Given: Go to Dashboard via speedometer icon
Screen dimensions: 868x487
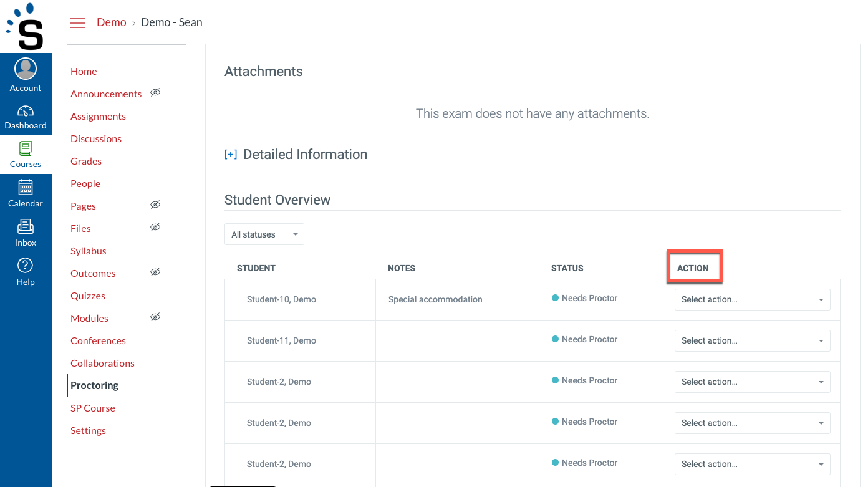Looking at the screenshot, I should (26, 111).
